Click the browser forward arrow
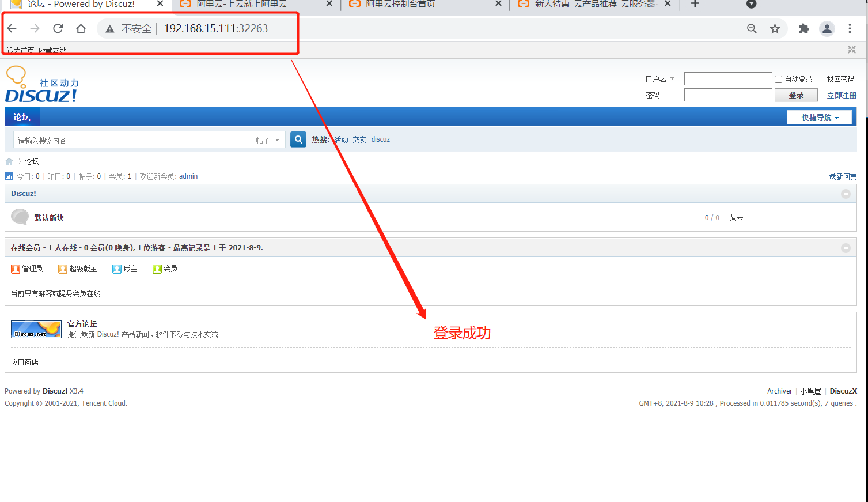This screenshot has width=868, height=502. pyautogui.click(x=35, y=28)
